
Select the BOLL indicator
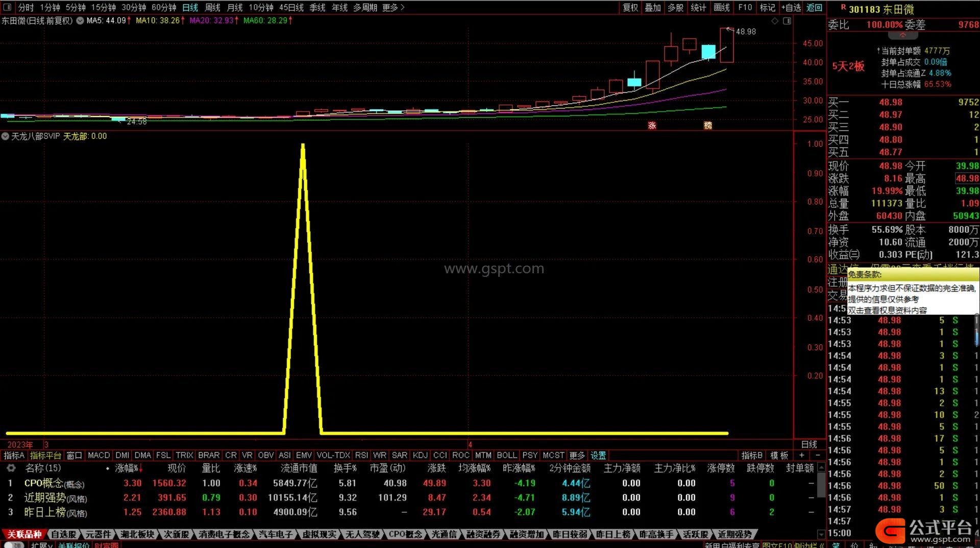507,455
